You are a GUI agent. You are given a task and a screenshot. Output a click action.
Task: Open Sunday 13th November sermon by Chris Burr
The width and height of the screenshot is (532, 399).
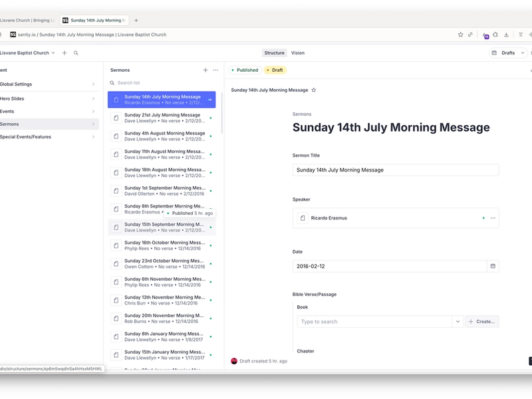click(162, 301)
